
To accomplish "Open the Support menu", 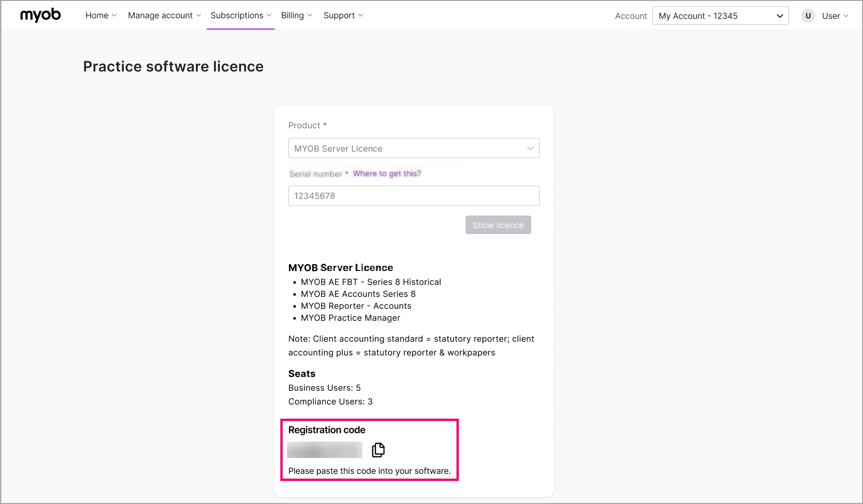I will 343,15.
